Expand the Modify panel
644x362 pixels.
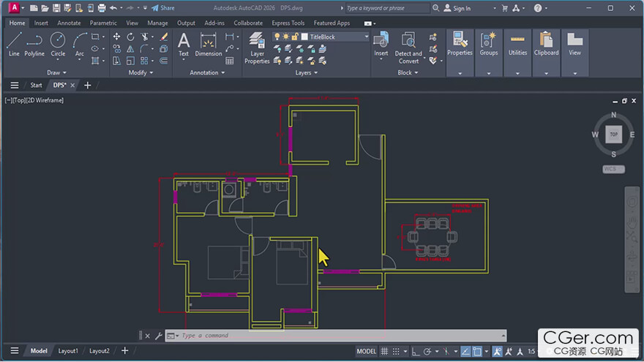pyautogui.click(x=141, y=72)
